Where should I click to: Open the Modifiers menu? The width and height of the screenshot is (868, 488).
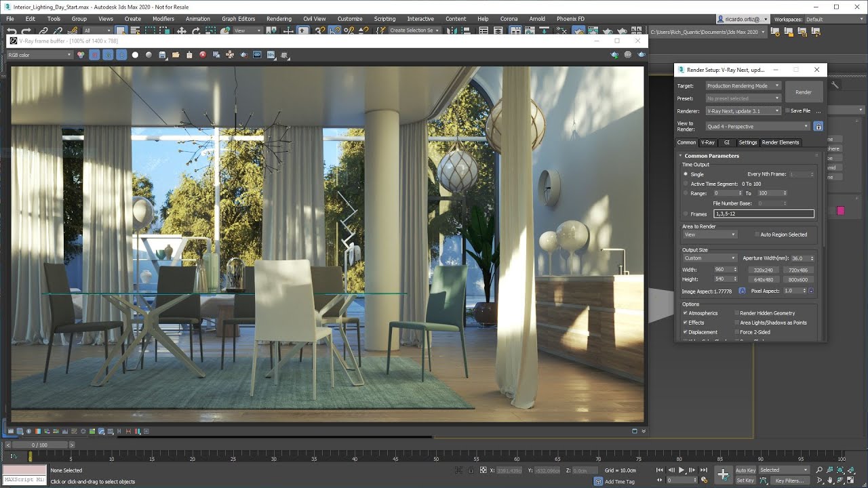pyautogui.click(x=163, y=19)
